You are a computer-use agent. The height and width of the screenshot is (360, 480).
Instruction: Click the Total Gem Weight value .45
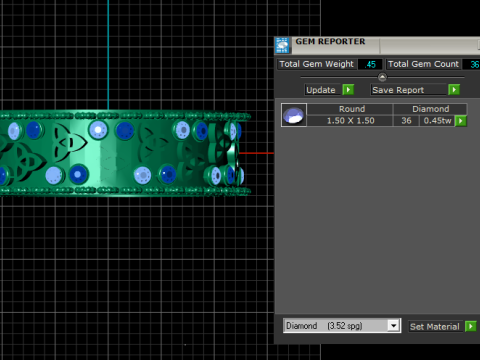(x=370, y=64)
